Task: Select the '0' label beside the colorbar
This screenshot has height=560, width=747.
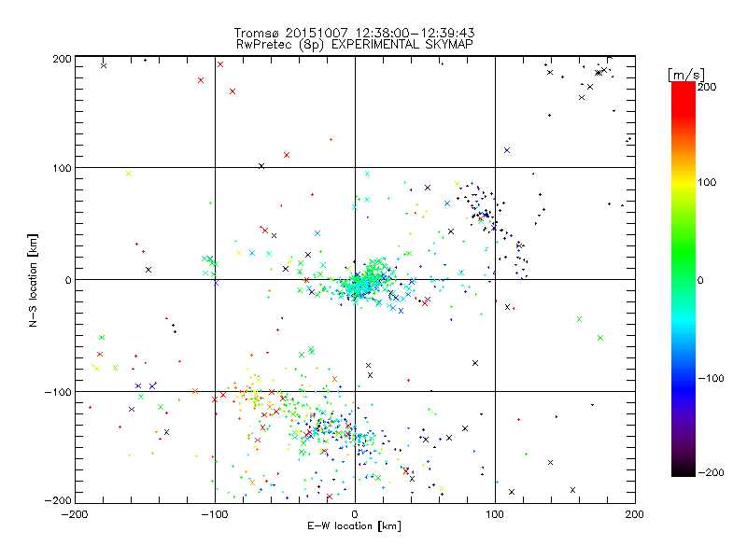Action: pos(700,280)
